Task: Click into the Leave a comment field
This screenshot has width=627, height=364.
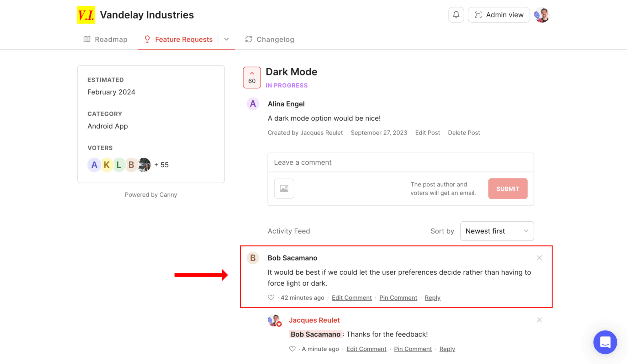Action: click(401, 162)
